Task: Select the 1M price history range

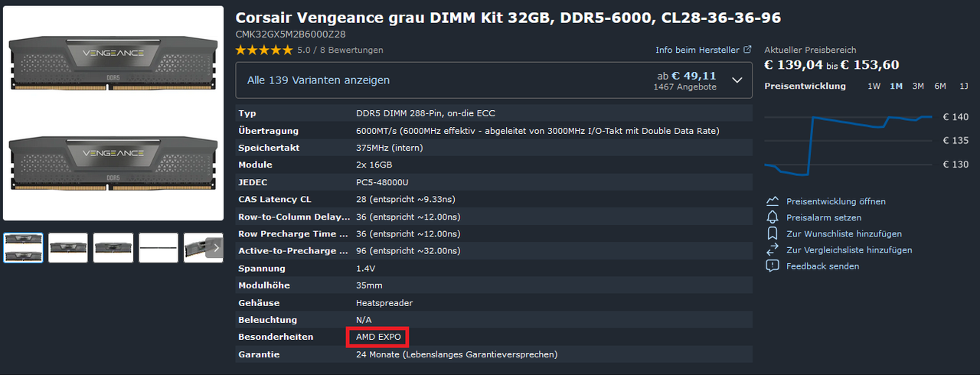Action: click(896, 86)
